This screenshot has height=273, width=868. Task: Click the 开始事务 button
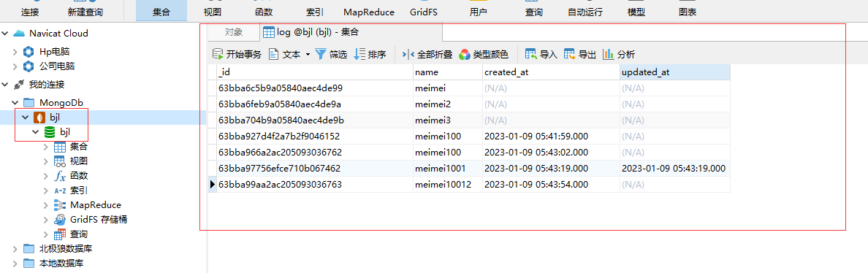point(237,54)
